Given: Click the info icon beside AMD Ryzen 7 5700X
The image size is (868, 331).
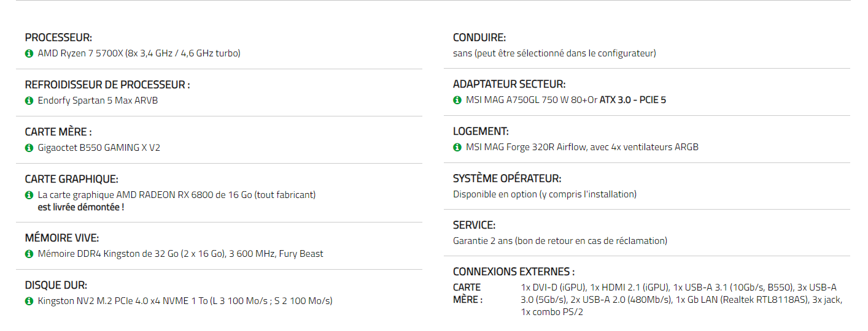Looking at the screenshot, I should 29,53.
